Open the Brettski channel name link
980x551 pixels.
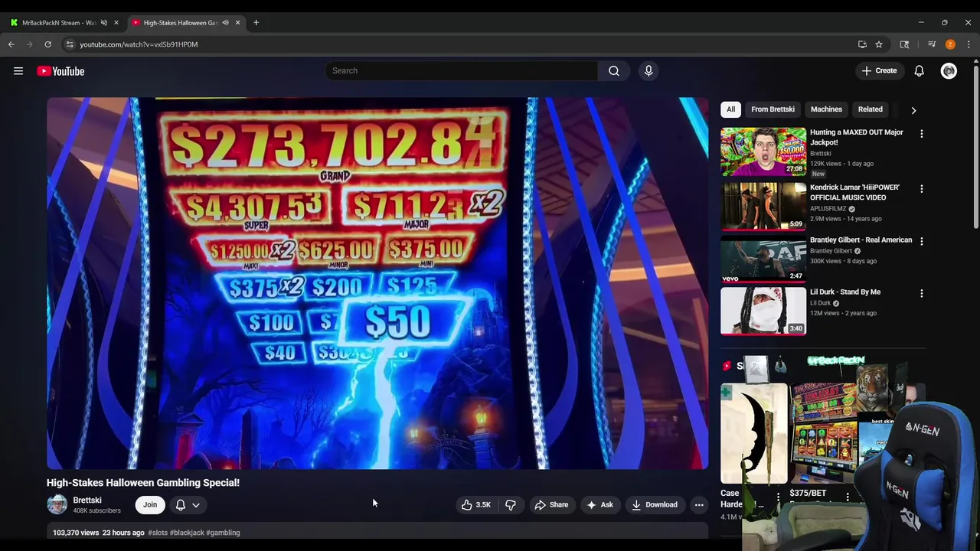tap(87, 500)
